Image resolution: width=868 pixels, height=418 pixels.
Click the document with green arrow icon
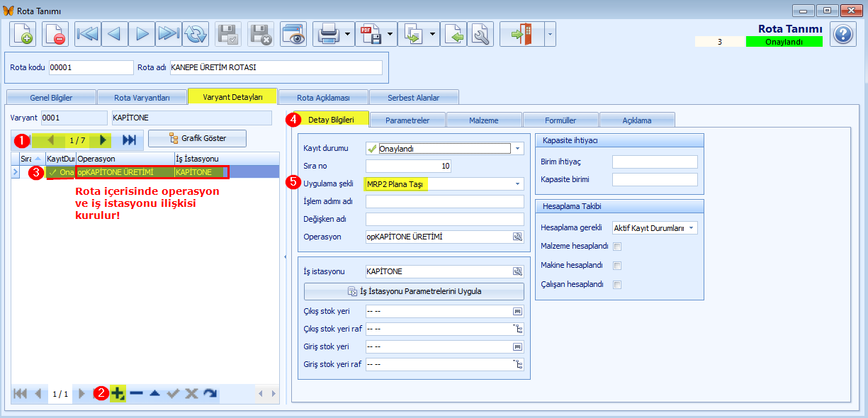click(x=454, y=34)
